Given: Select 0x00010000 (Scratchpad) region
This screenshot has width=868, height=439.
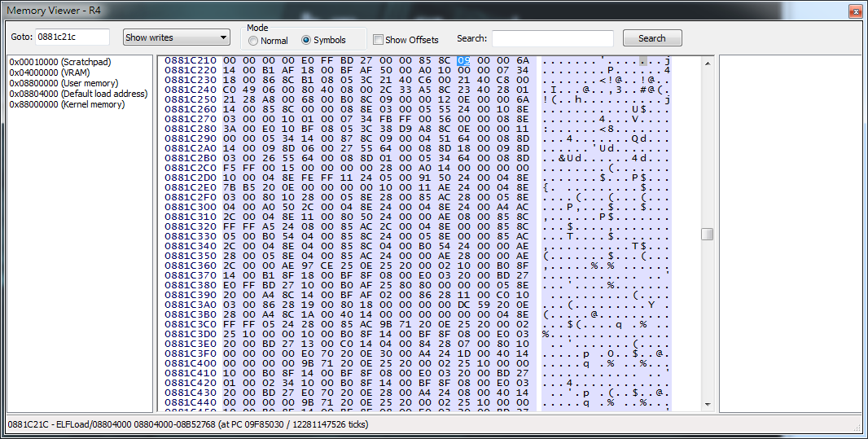Looking at the screenshot, I should (59, 62).
